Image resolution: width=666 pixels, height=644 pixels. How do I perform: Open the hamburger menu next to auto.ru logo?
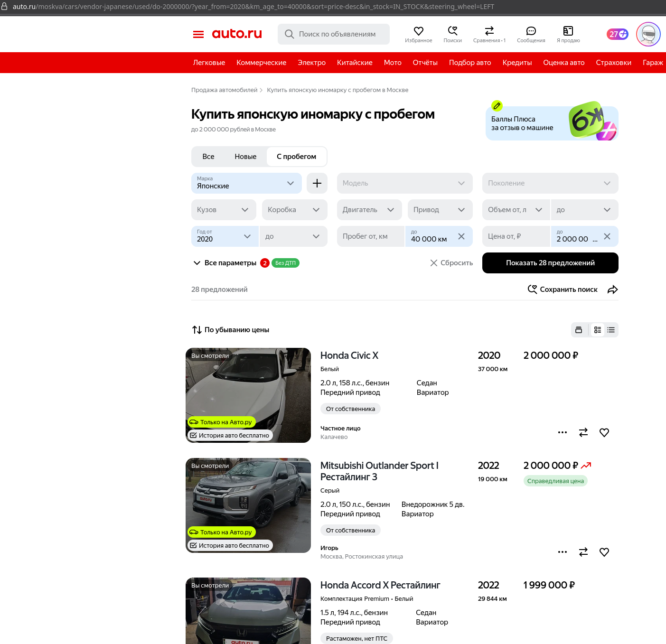pos(198,34)
